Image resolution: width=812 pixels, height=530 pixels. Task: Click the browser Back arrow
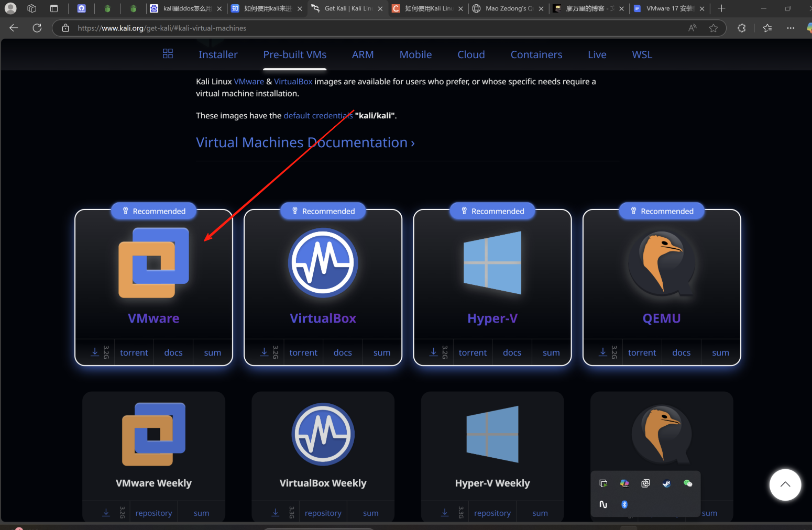(x=14, y=28)
